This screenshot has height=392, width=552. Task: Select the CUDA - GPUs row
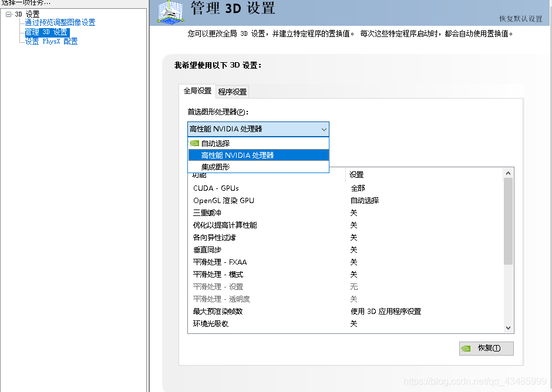346,188
